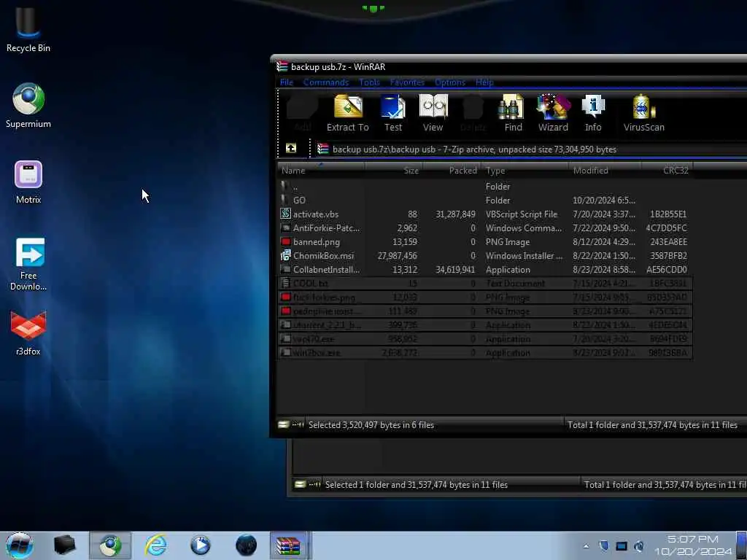Screen dimensions: 747x560
Task: Expand hidden tray icons arrow
Action: [x=586, y=546]
